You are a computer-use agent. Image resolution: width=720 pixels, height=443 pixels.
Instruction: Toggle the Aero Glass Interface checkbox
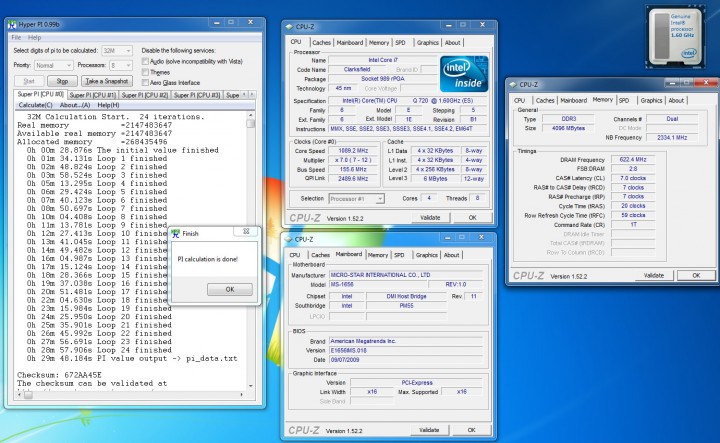click(145, 83)
